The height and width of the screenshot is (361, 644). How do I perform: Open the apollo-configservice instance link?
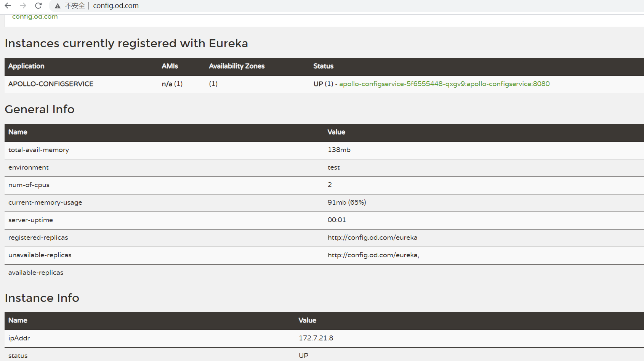click(444, 84)
